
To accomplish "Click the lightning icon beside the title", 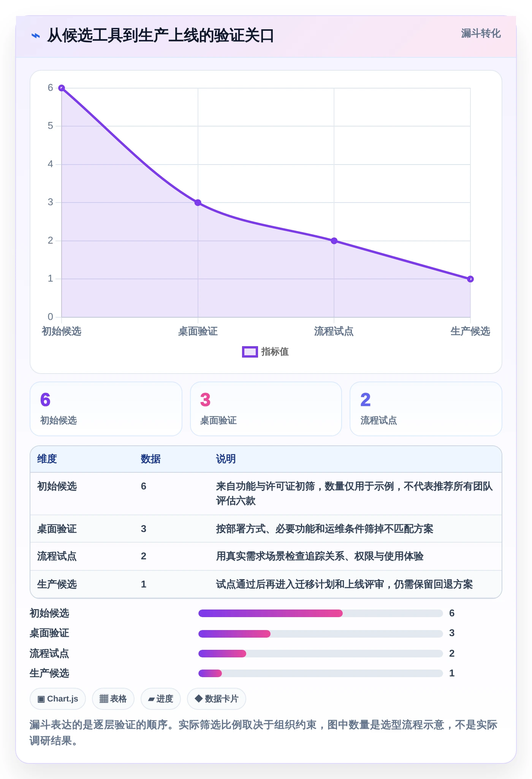I will click(x=36, y=36).
